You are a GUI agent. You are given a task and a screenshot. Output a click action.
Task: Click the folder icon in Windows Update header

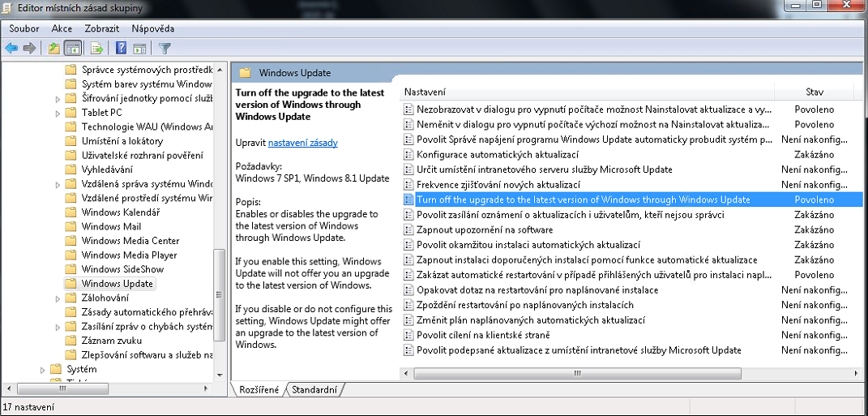245,72
